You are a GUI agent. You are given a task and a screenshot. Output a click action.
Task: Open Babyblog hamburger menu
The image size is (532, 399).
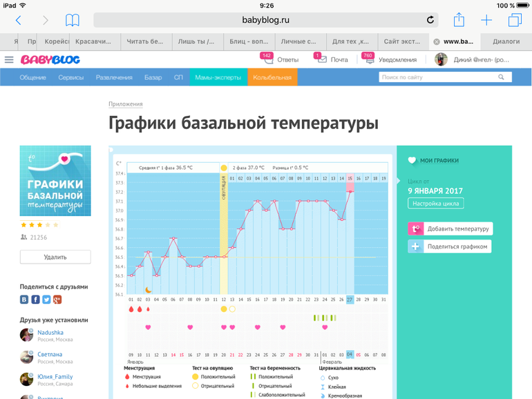(x=9, y=60)
